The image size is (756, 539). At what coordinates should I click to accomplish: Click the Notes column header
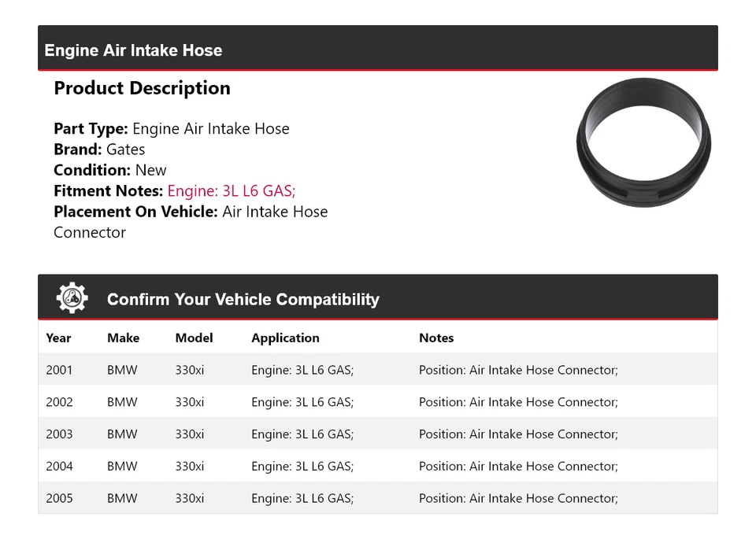[436, 338]
